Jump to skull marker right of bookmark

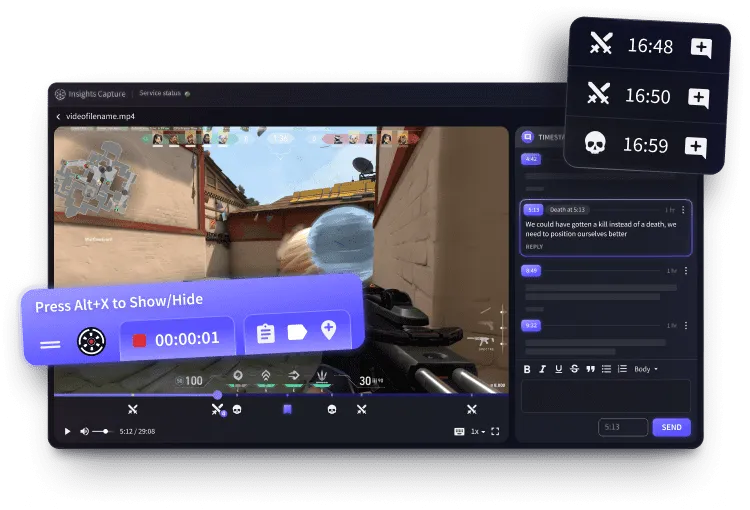pyautogui.click(x=332, y=409)
